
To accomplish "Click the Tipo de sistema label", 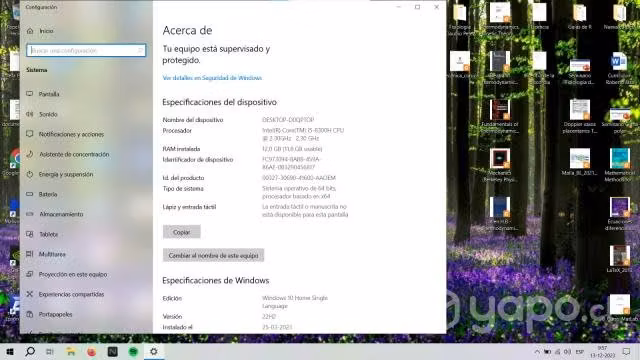I will coord(183,189).
